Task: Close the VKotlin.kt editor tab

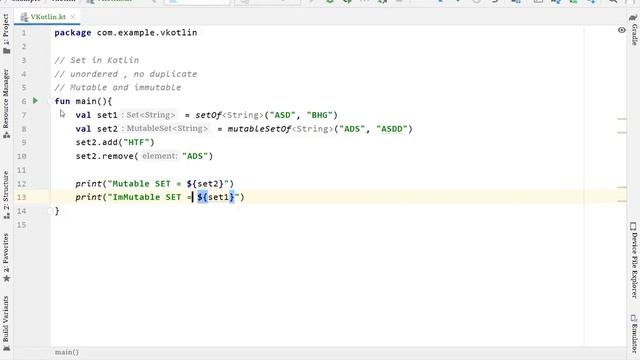Action: coord(73,17)
